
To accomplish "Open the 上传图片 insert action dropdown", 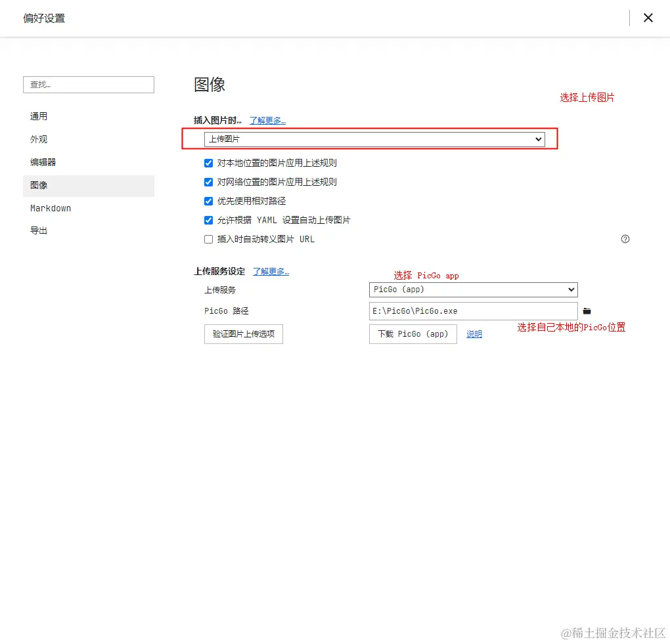I will click(x=374, y=139).
